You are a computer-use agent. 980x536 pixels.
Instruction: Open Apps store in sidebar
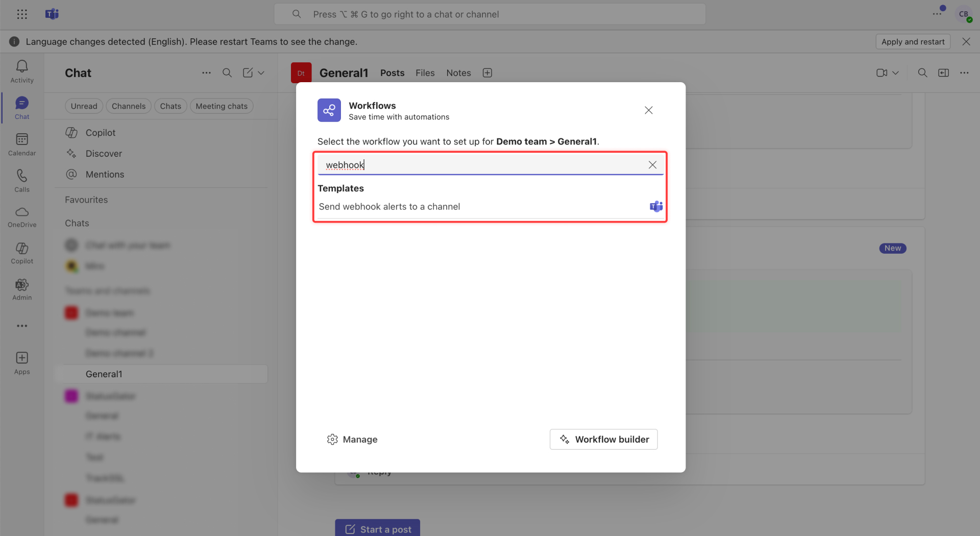(x=22, y=363)
